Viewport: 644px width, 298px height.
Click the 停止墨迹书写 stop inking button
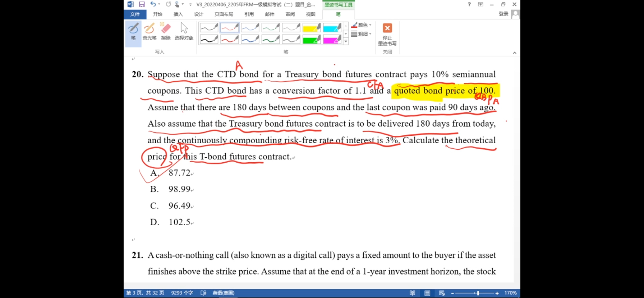coord(387,34)
